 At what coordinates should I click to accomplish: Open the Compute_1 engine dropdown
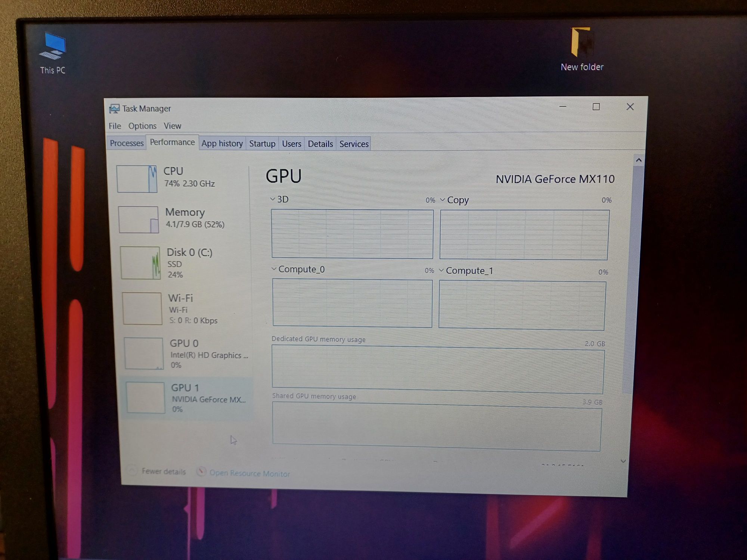(x=441, y=270)
